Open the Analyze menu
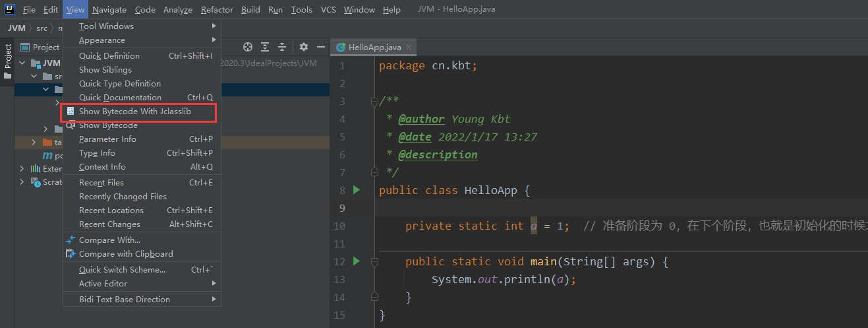This screenshot has width=868, height=328. pos(178,10)
